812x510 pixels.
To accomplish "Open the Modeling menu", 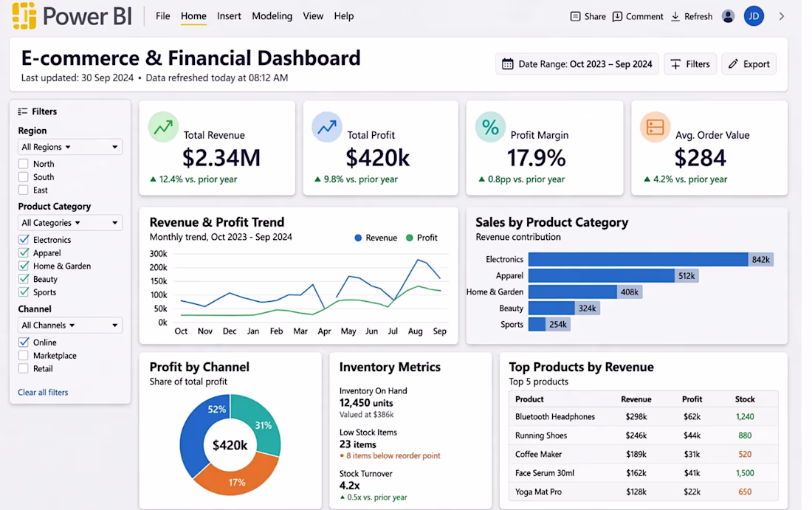I will tap(272, 16).
